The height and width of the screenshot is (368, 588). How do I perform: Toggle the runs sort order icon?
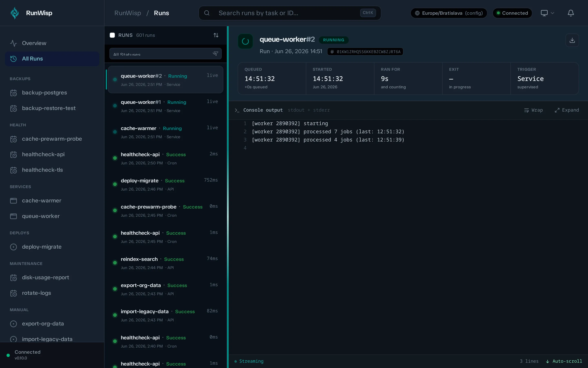click(216, 35)
